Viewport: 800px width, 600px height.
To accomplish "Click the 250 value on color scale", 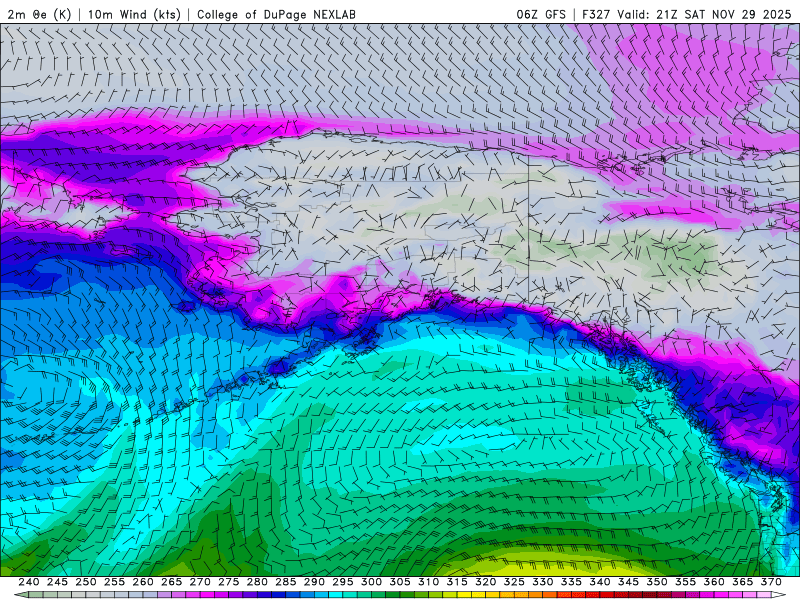I will coord(86,582).
